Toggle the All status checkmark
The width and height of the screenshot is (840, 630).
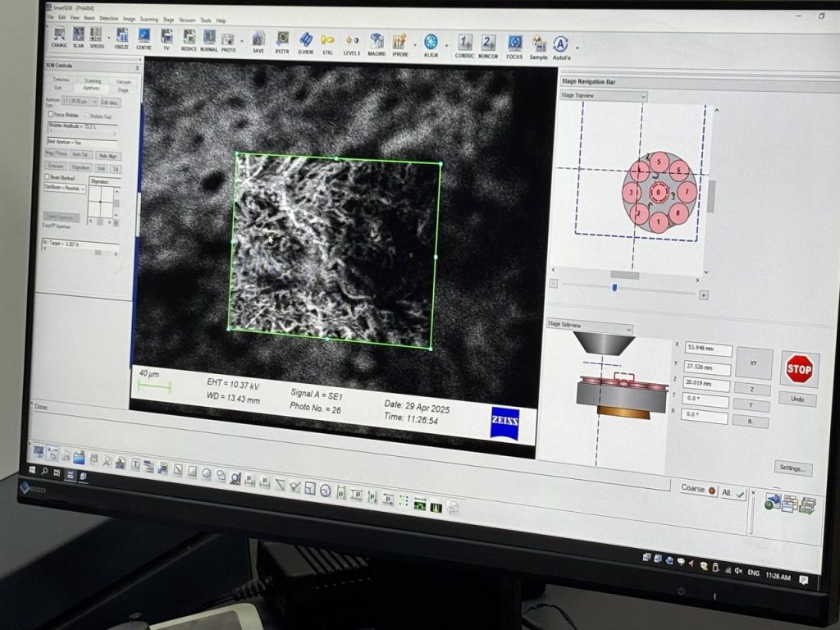click(733, 493)
